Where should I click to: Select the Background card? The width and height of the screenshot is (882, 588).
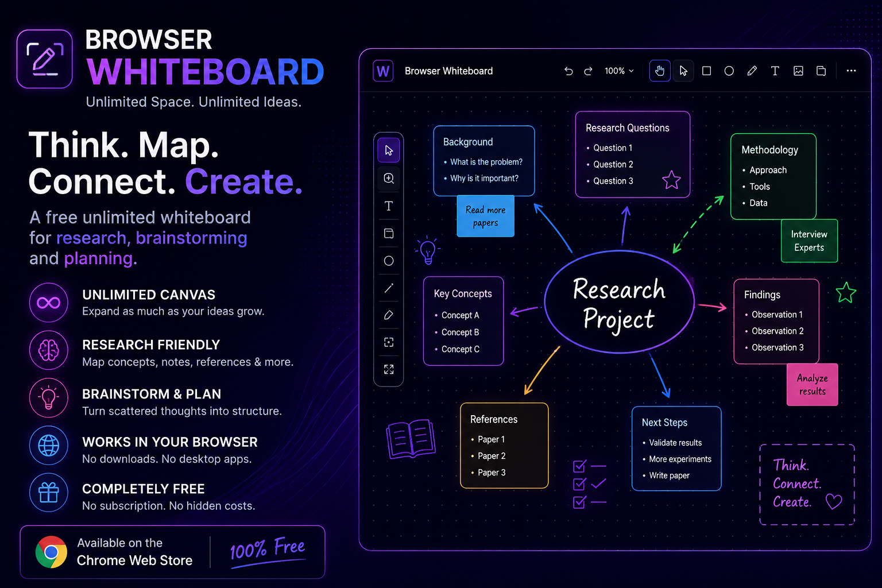pos(484,161)
